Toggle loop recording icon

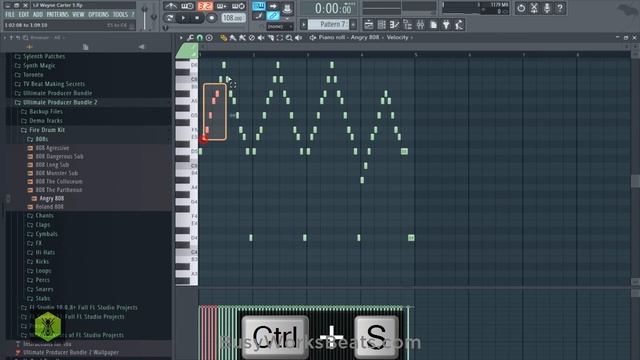pos(238,6)
